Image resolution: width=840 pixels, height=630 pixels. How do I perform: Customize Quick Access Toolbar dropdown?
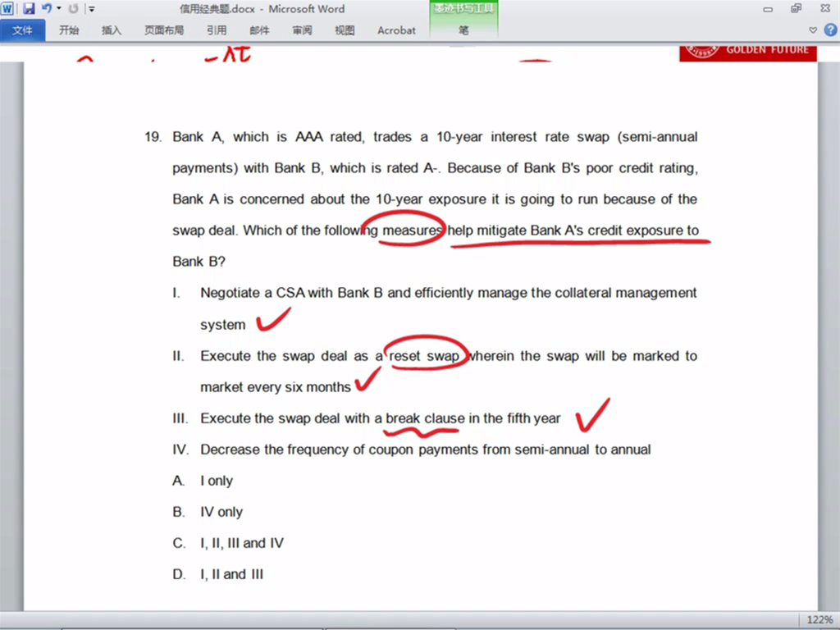coord(92,9)
